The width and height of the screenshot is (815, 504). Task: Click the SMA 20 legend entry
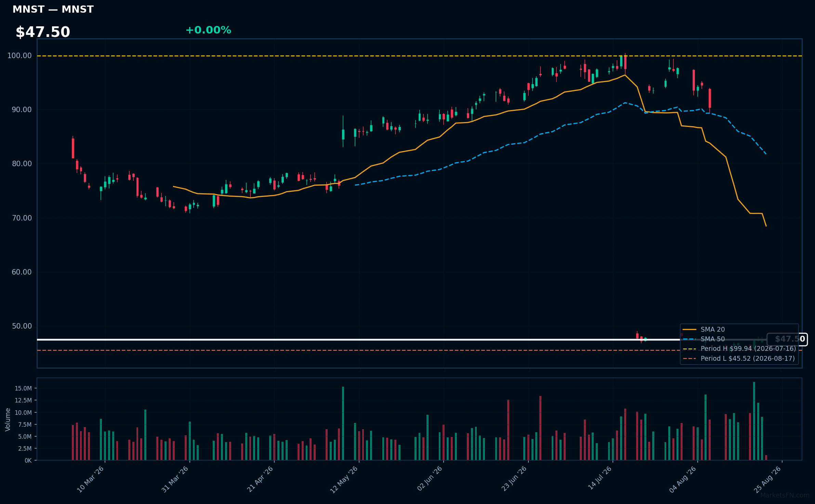[x=704, y=329]
